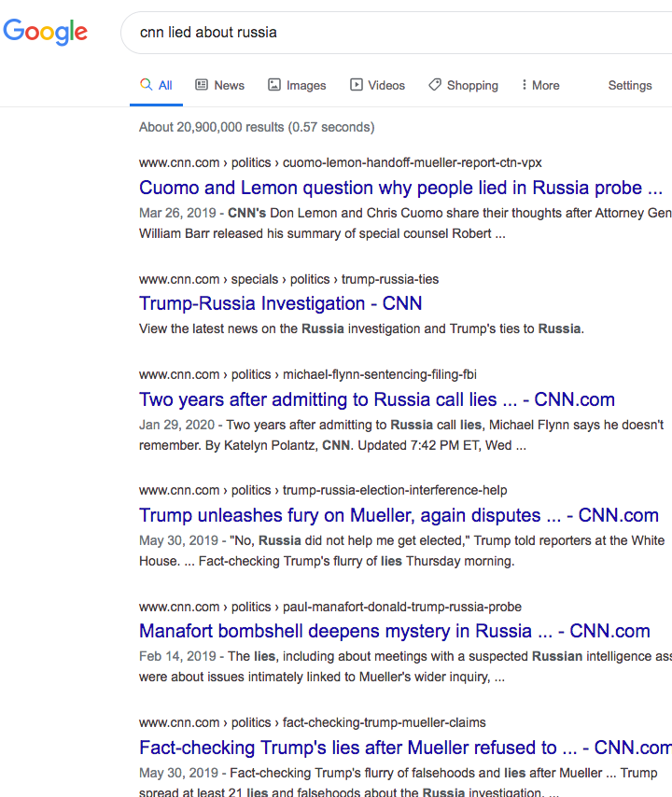This screenshot has width=672, height=797.
Task: Click the 'View the latest news on the Russia' snippet
Action: [361, 329]
